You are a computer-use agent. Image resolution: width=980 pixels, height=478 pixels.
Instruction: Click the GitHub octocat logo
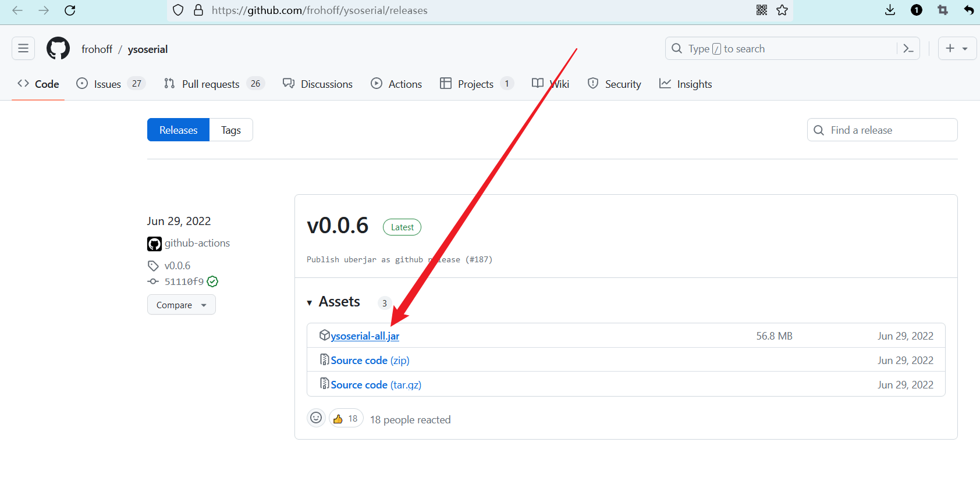tap(58, 48)
